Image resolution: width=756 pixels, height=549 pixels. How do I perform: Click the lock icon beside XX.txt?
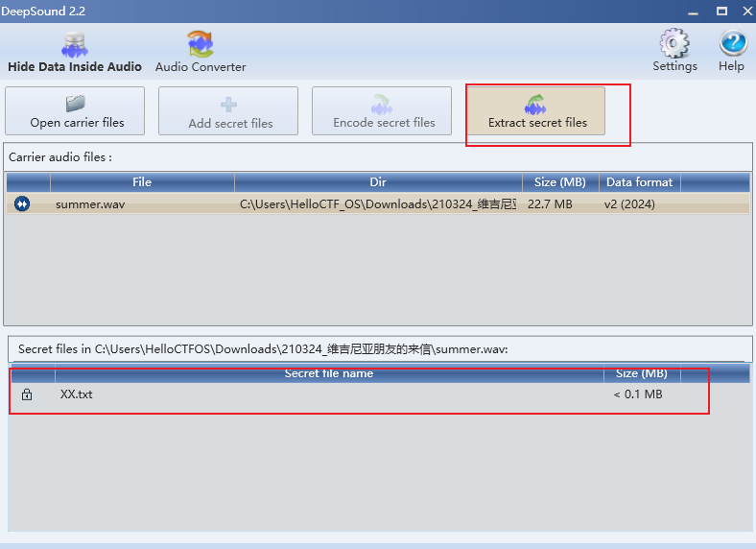click(x=27, y=394)
